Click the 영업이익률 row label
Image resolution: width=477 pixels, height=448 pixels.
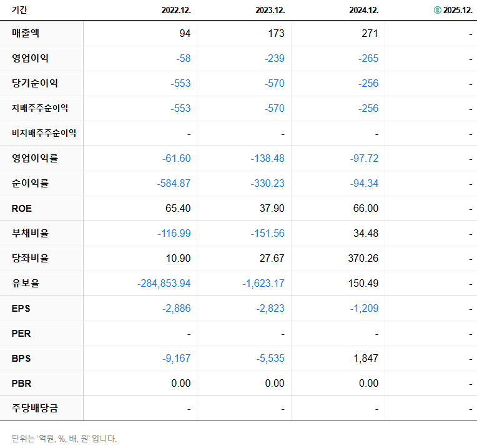pyautogui.click(x=35, y=158)
